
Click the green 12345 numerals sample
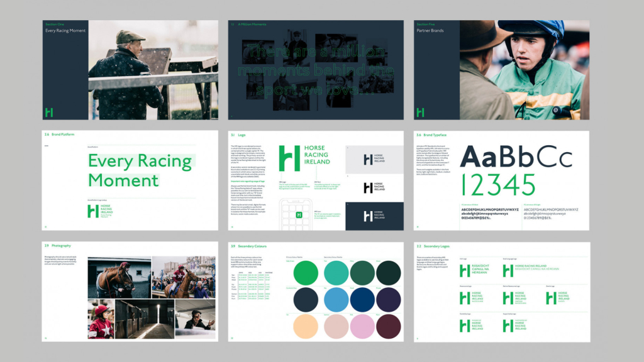(498, 185)
